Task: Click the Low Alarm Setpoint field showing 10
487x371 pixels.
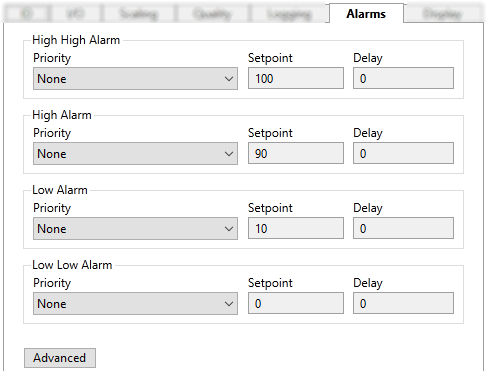Action: point(296,228)
